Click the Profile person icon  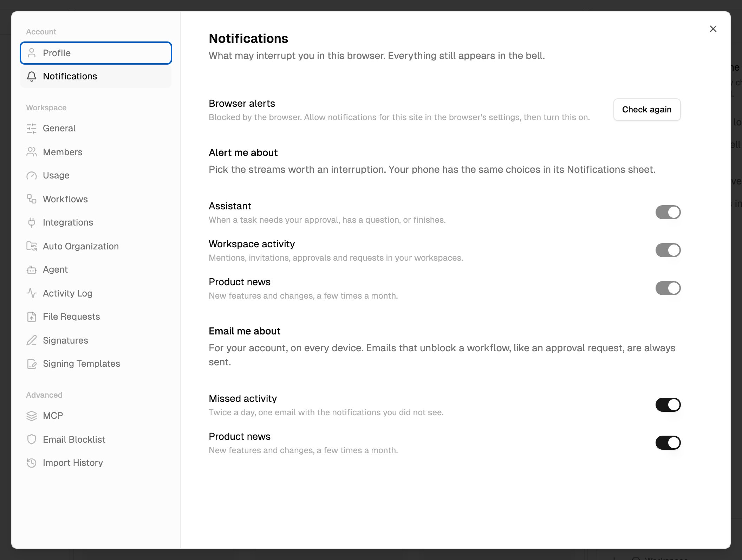32,53
